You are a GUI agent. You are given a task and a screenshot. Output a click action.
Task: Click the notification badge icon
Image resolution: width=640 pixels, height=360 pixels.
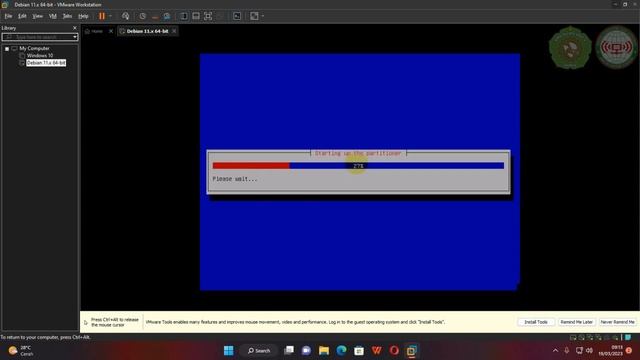629,350
